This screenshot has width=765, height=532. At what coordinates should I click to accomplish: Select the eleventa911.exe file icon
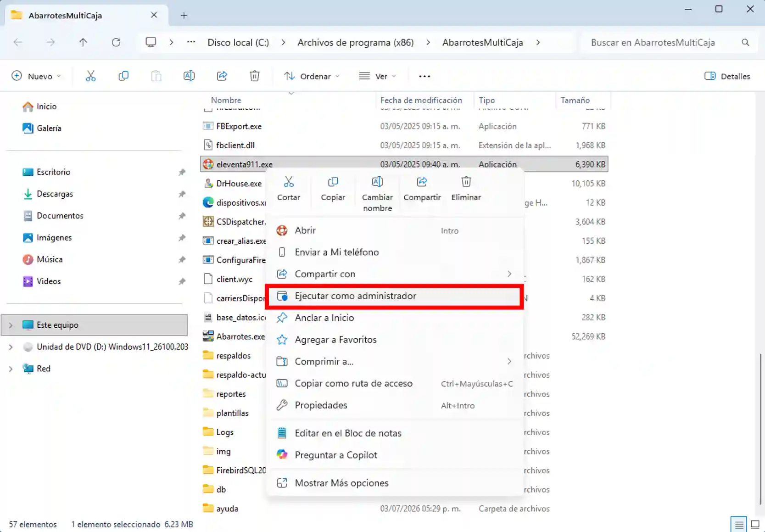point(208,164)
